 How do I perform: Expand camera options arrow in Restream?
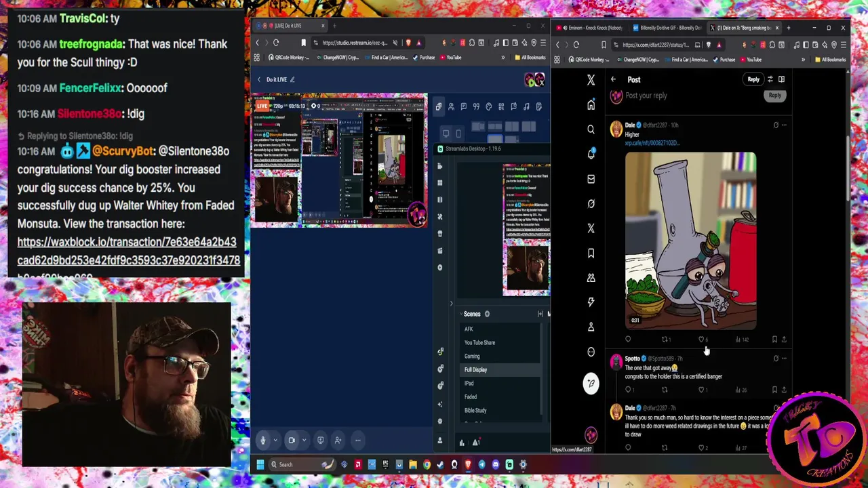pyautogui.click(x=303, y=441)
